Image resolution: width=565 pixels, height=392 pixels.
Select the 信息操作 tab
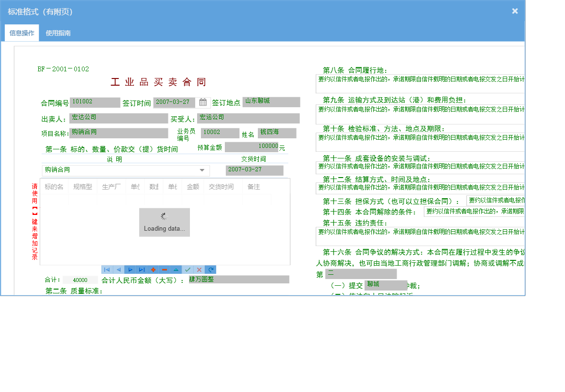[22, 33]
